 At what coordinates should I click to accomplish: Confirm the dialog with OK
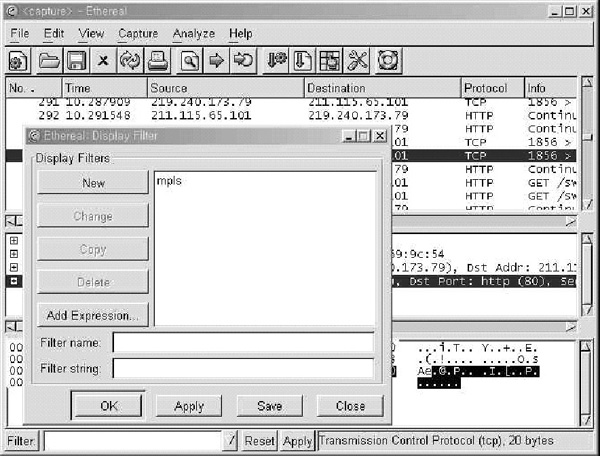(109, 406)
